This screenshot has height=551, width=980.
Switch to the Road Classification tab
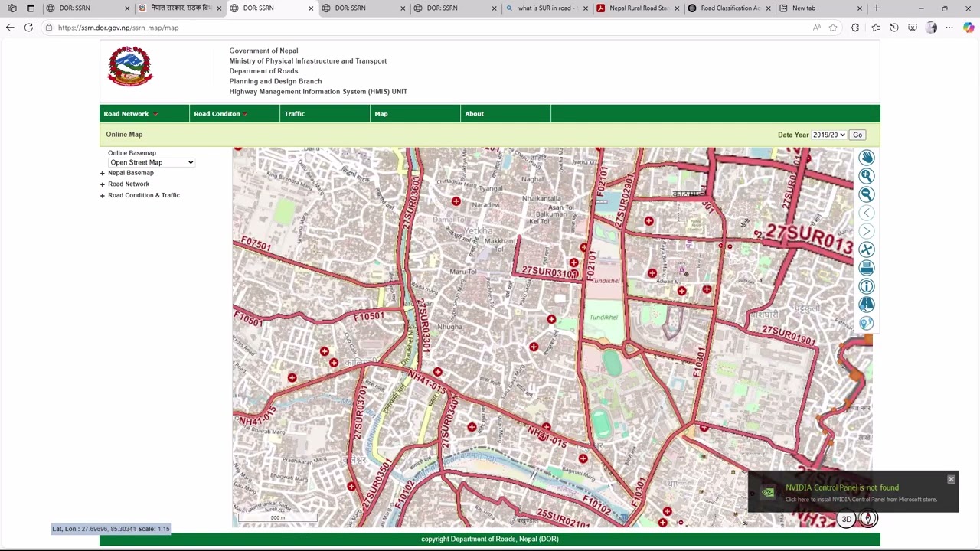click(730, 8)
